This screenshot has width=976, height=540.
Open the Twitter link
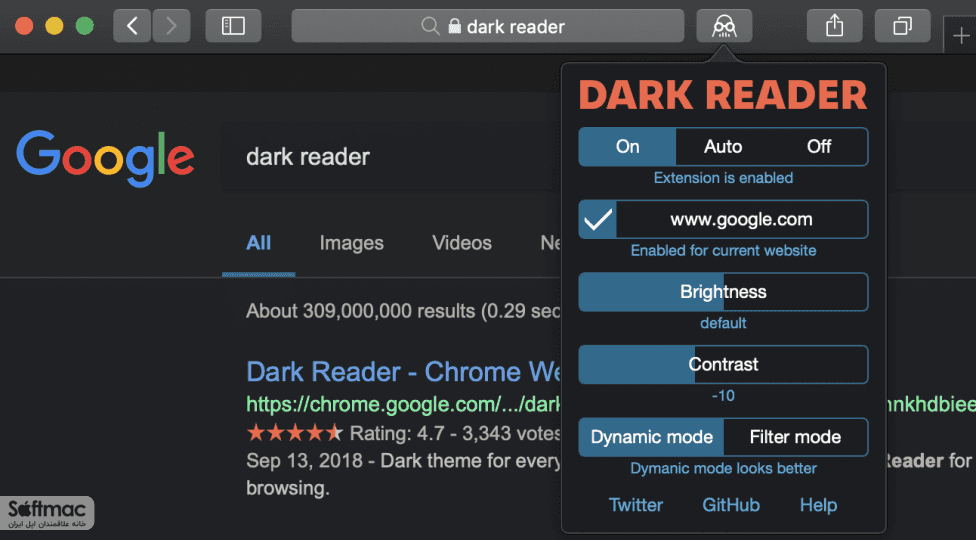tap(636, 505)
